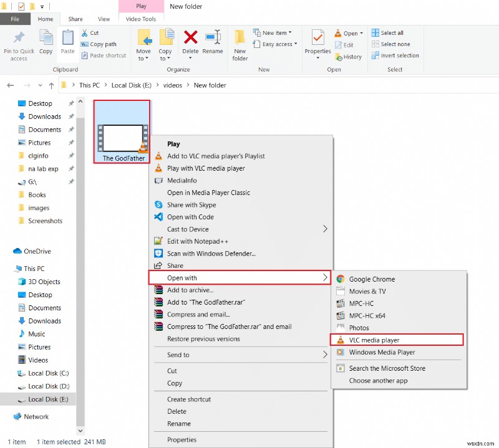Image resolution: width=499 pixels, height=448 pixels.
Task: Open Local Disk (C:) in navigation pane
Action: pos(43,373)
